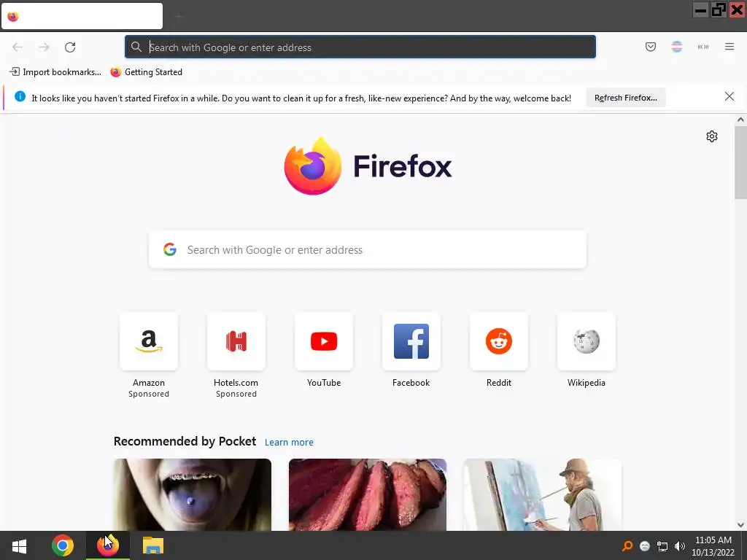The height and width of the screenshot is (560, 747).
Task: Open the Firefox account avatar icon
Action: (677, 47)
